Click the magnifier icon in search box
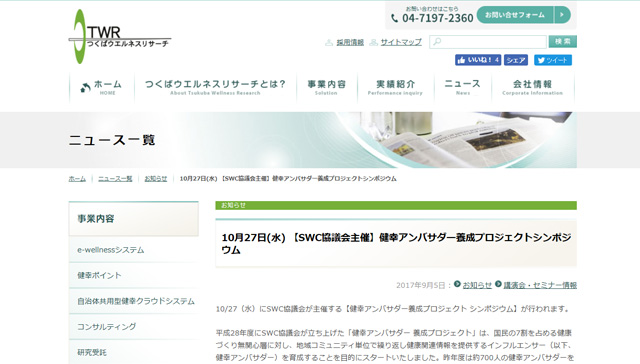 click(437, 42)
